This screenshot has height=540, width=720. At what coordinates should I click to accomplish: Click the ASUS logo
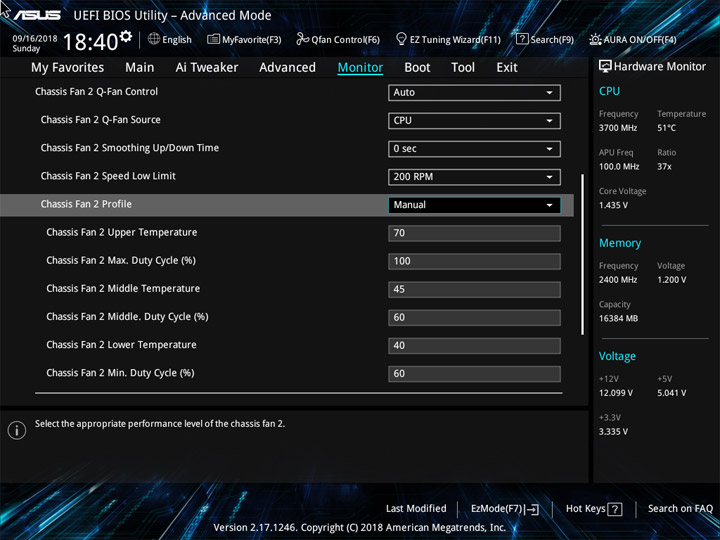click(x=37, y=15)
